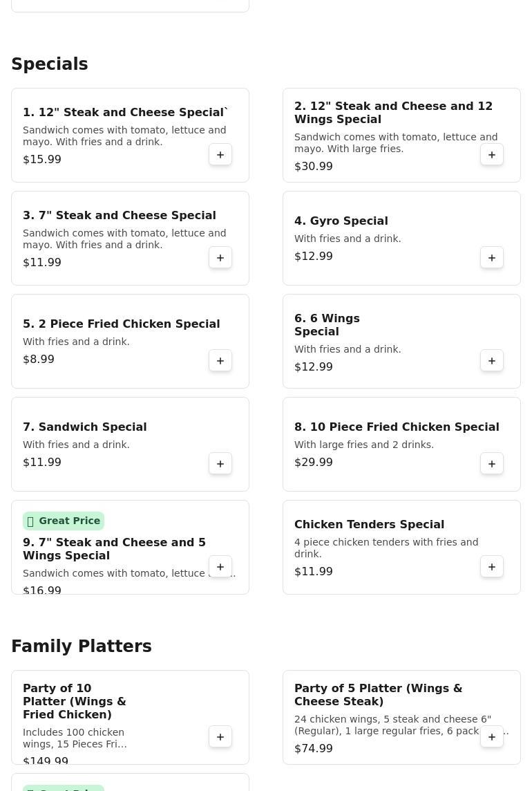Open Gyro Special item title

pyautogui.click(x=341, y=221)
